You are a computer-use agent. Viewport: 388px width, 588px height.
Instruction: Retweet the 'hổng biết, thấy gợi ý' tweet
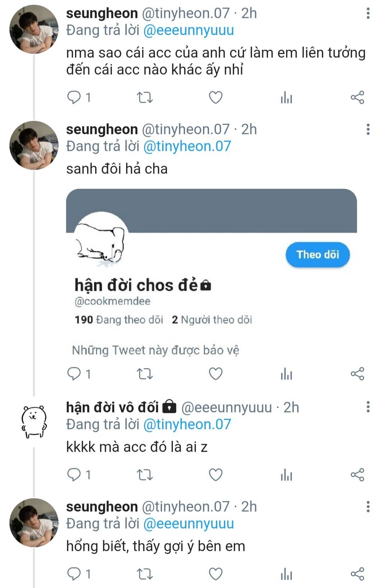pos(145,574)
